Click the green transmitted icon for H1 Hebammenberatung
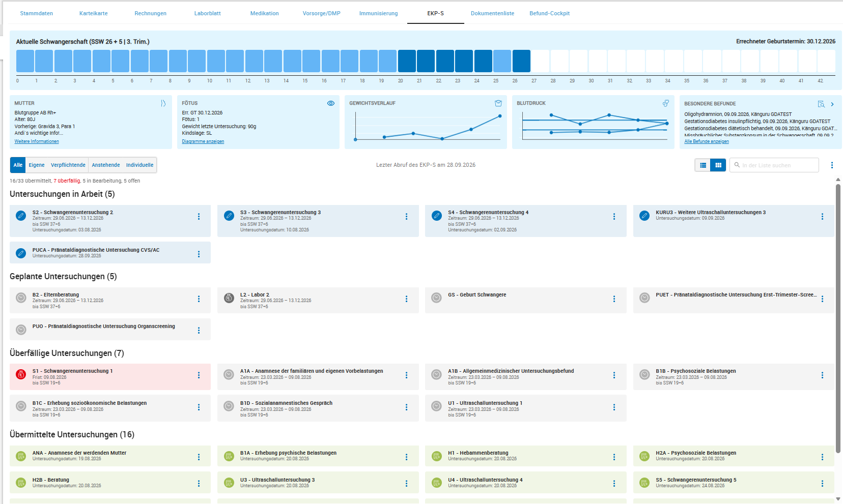This screenshot has width=843, height=504. click(x=437, y=456)
